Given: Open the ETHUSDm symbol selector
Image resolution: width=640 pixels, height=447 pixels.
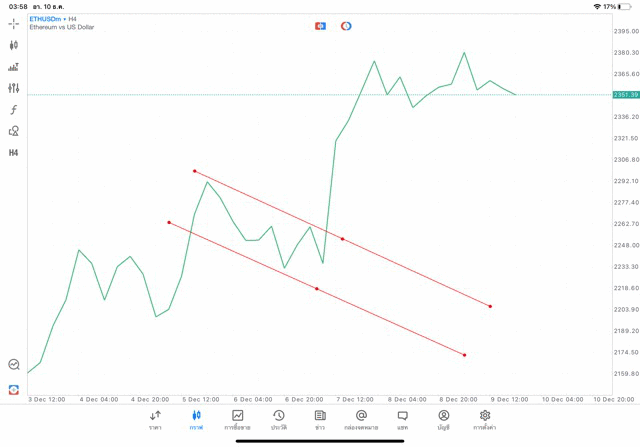Looking at the screenshot, I should tap(46, 19).
